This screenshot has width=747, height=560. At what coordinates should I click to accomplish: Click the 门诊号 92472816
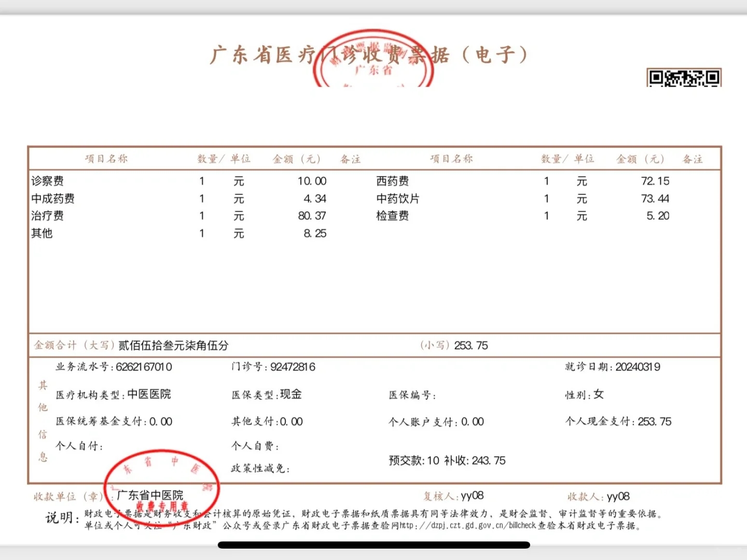pyautogui.click(x=293, y=367)
